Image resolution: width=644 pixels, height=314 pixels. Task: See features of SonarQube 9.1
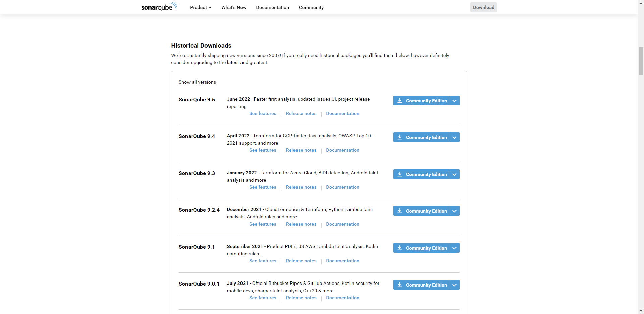click(x=263, y=261)
